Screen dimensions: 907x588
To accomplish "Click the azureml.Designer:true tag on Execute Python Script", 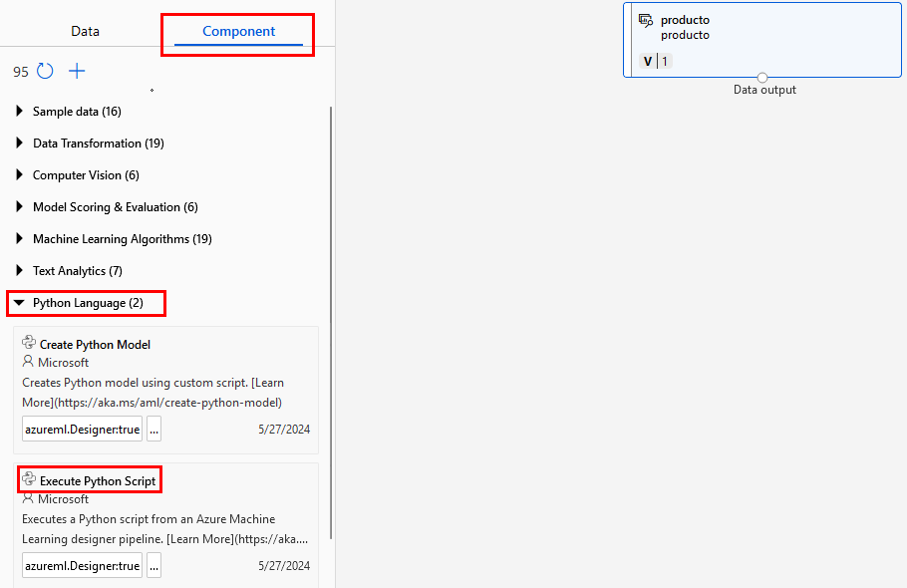I will click(82, 566).
